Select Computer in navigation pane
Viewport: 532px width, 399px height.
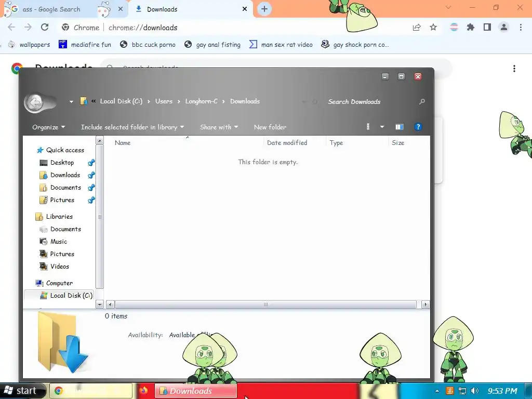pos(54,283)
